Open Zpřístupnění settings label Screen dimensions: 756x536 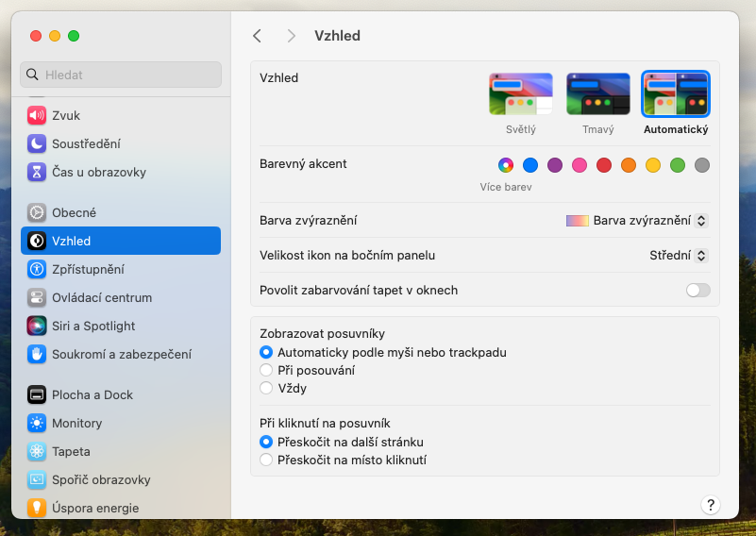[88, 270]
